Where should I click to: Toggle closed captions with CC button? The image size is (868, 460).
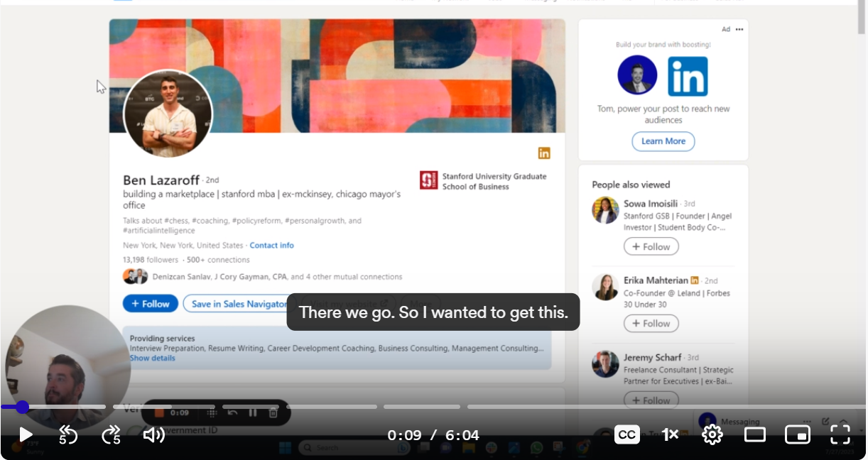626,434
